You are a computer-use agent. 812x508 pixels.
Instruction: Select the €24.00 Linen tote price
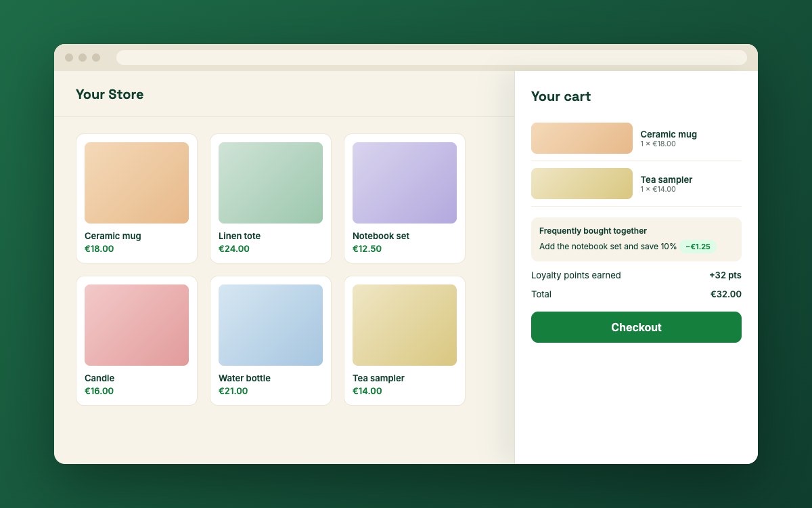pyautogui.click(x=234, y=249)
